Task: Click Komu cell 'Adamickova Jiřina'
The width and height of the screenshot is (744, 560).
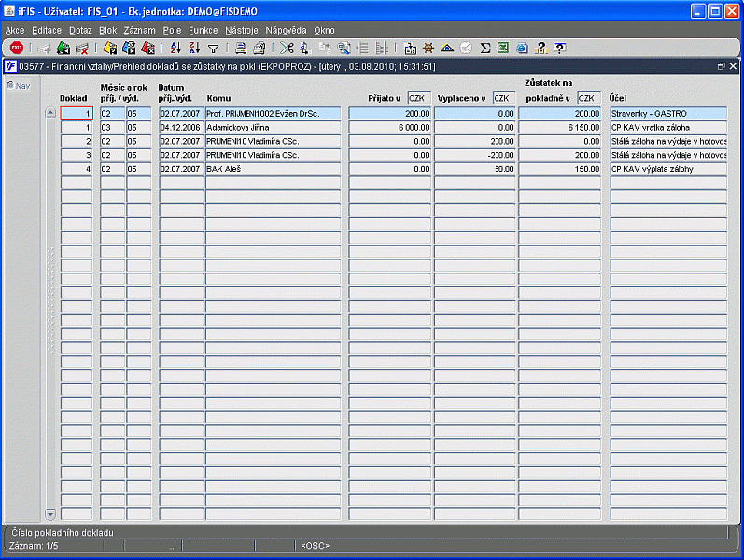Action: click(273, 127)
